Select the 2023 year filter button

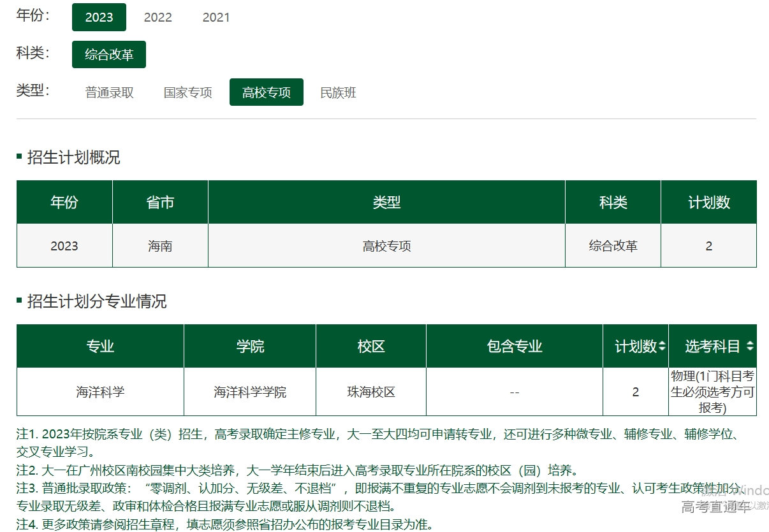pyautogui.click(x=99, y=17)
